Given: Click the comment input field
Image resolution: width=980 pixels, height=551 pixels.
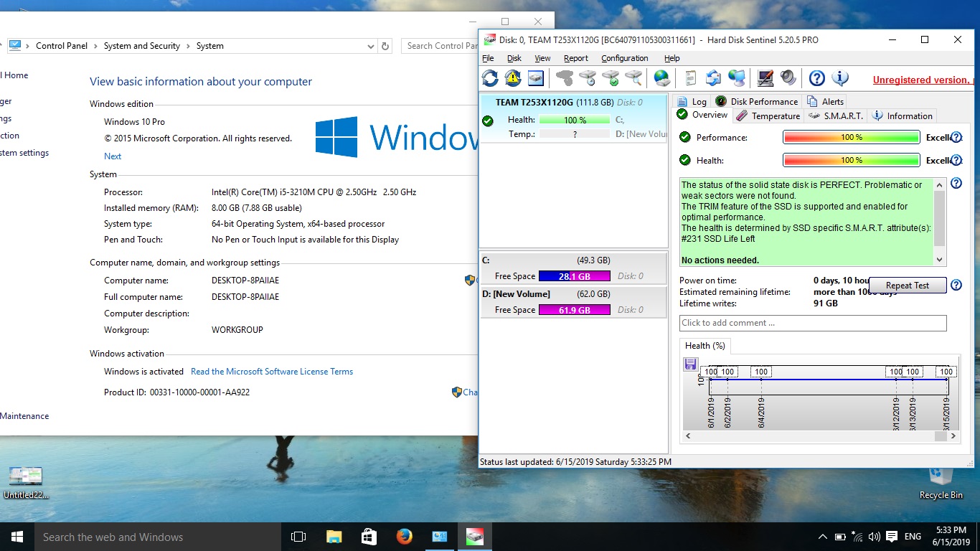Looking at the screenshot, I should click(812, 323).
